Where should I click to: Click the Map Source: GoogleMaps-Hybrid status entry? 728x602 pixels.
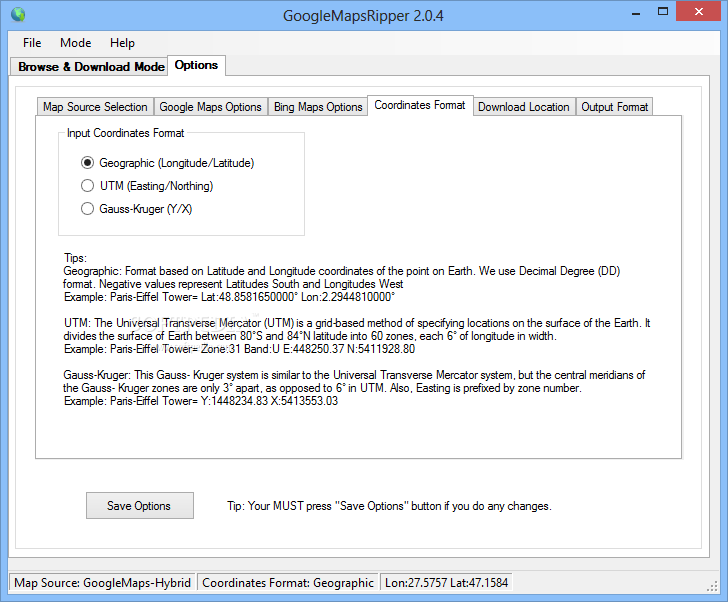click(x=103, y=583)
